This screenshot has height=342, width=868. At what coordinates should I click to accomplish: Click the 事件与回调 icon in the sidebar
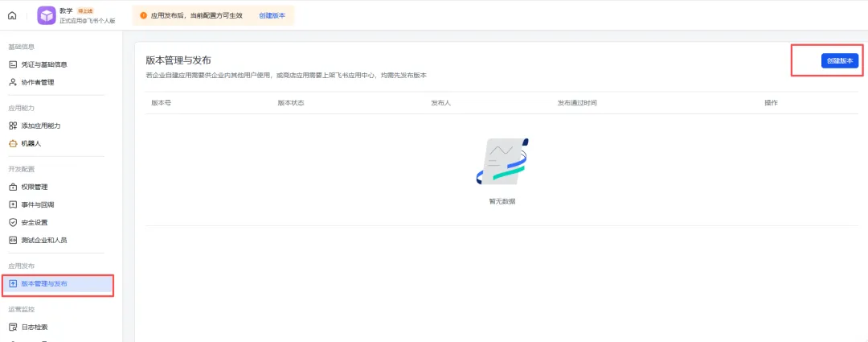tap(14, 204)
